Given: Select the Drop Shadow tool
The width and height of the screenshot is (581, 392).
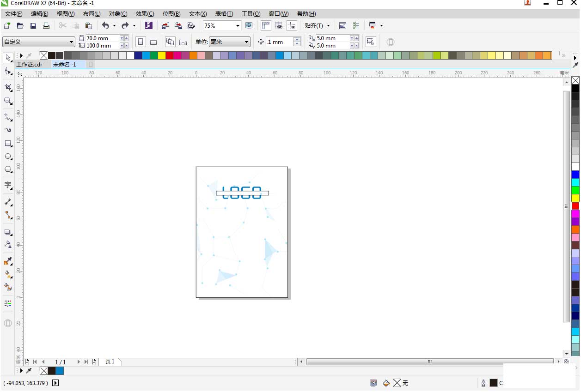Looking at the screenshot, I should pos(8,232).
